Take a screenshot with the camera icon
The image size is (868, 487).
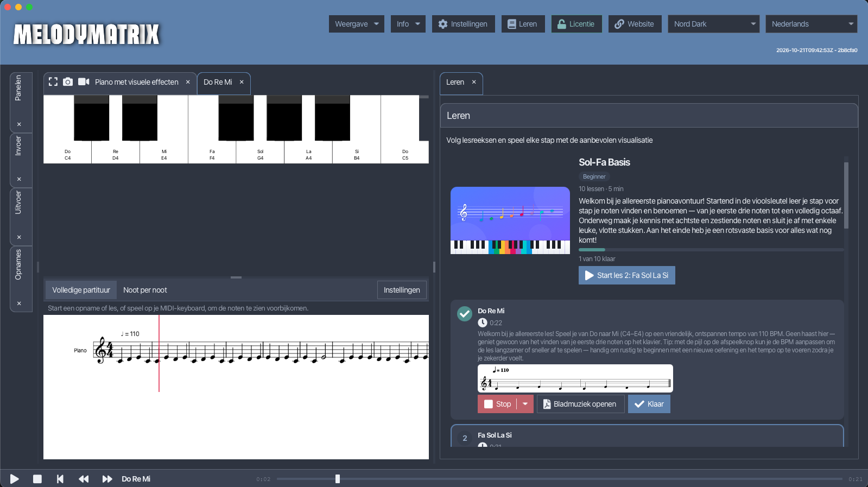(x=68, y=82)
